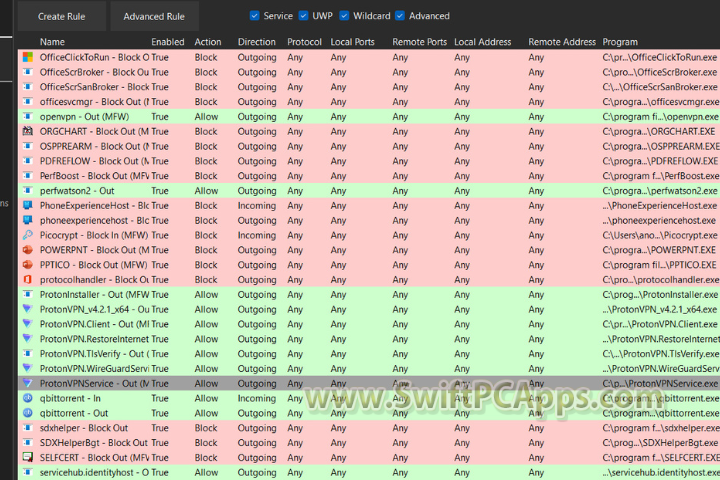Click the ProtonVPN.WireGuardService rule icon
Image resolution: width=720 pixels, height=480 pixels.
tap(28, 368)
